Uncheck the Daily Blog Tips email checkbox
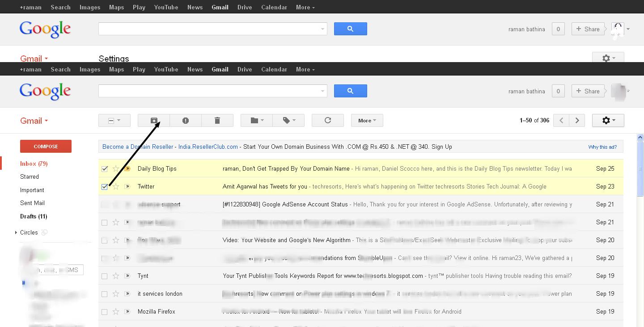The image size is (644, 327). (105, 169)
